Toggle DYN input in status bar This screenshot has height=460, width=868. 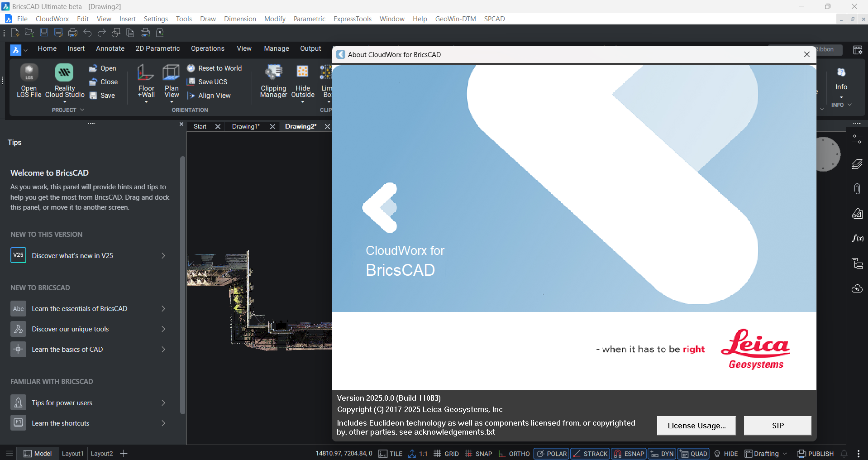coord(662,454)
